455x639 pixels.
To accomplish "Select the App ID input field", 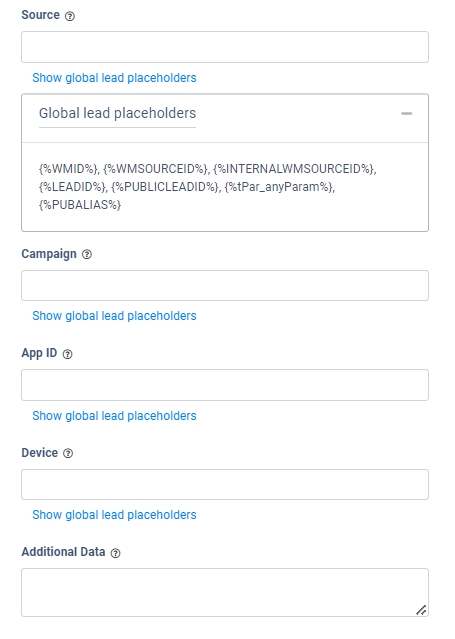I will click(x=225, y=385).
